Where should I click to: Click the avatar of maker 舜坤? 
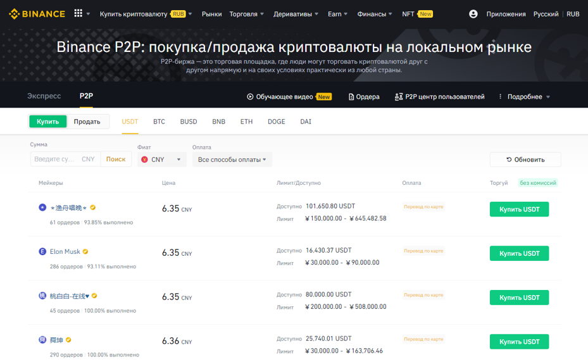pyautogui.click(x=42, y=340)
